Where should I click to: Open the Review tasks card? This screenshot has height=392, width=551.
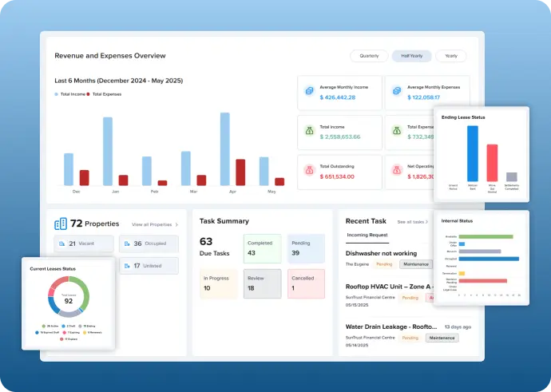[263, 283]
